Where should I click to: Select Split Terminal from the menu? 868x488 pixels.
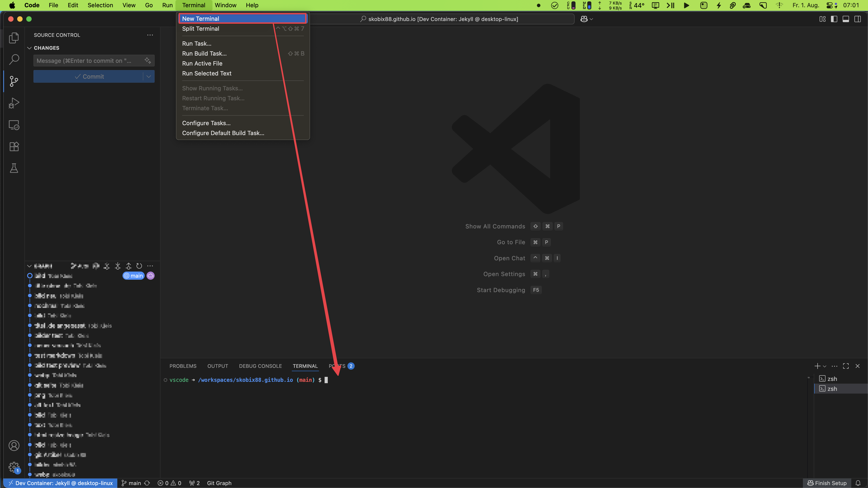coord(200,29)
